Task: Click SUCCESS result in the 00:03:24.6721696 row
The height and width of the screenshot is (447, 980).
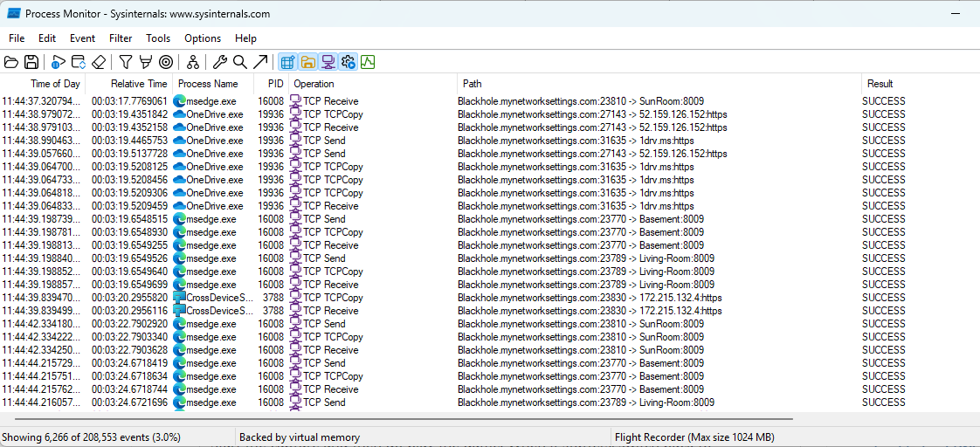Action: tap(884, 402)
